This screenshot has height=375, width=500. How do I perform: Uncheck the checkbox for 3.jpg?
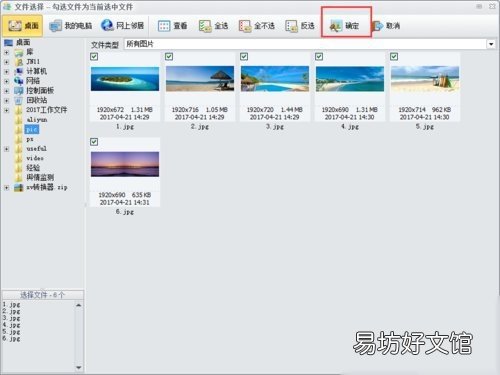click(244, 57)
